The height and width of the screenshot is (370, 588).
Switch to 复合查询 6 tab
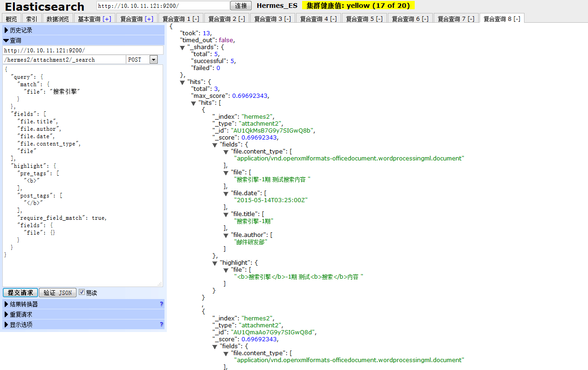(x=411, y=19)
